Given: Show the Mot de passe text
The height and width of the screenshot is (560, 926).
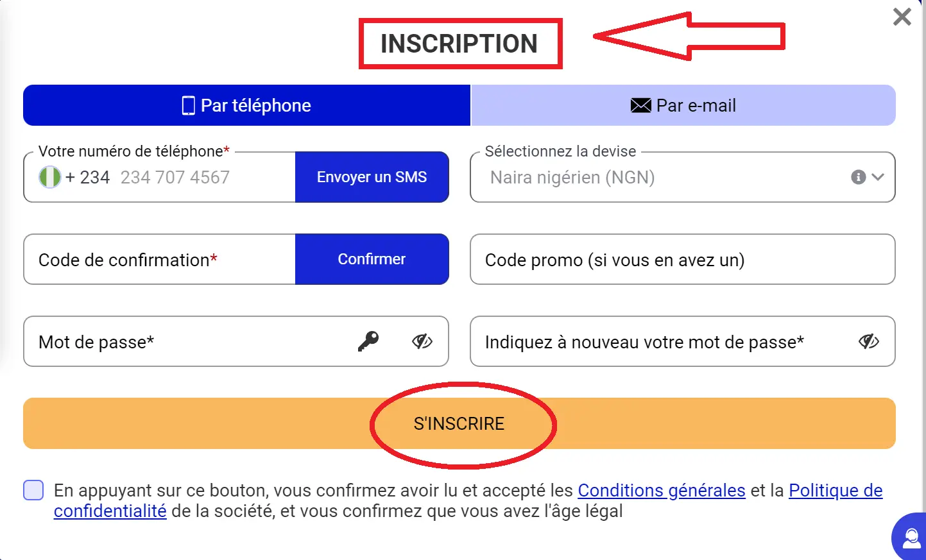Looking at the screenshot, I should (422, 341).
